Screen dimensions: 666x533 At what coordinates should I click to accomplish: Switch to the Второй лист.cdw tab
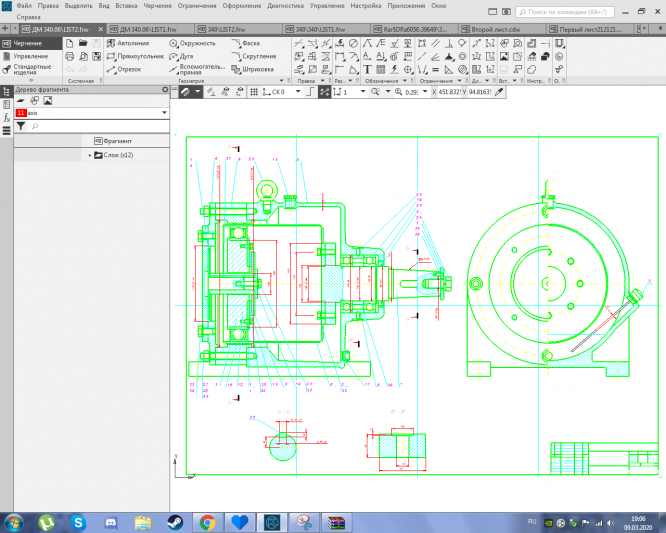(495, 31)
